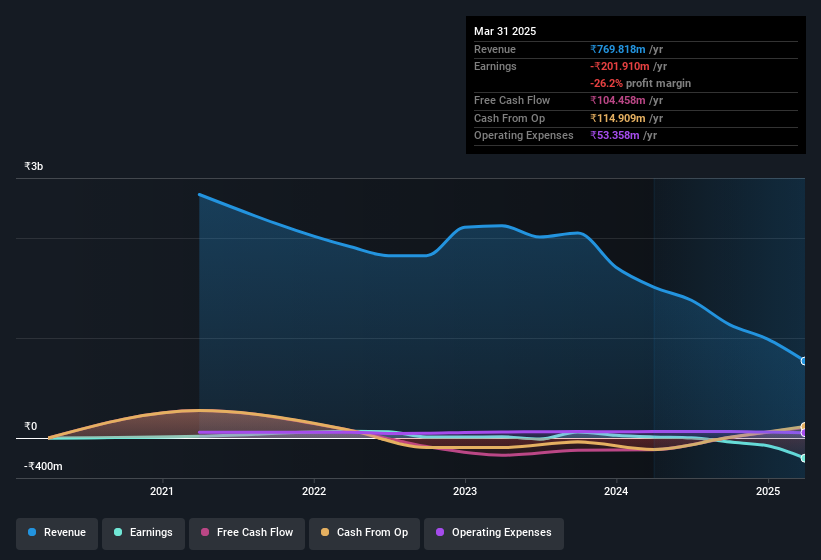Viewport: 821px width, 560px height.
Task: Click the ₹114.909m cash from op value
Action: 617,118
